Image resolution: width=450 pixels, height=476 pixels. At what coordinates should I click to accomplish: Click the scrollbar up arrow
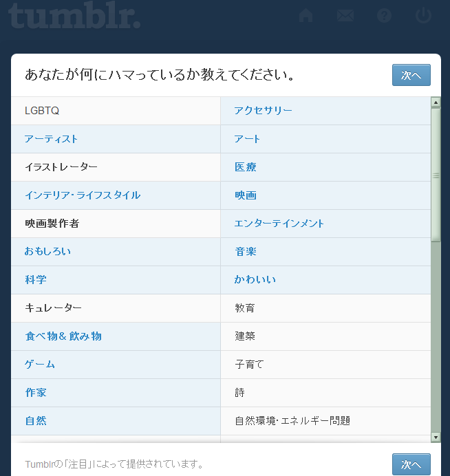tap(436, 102)
